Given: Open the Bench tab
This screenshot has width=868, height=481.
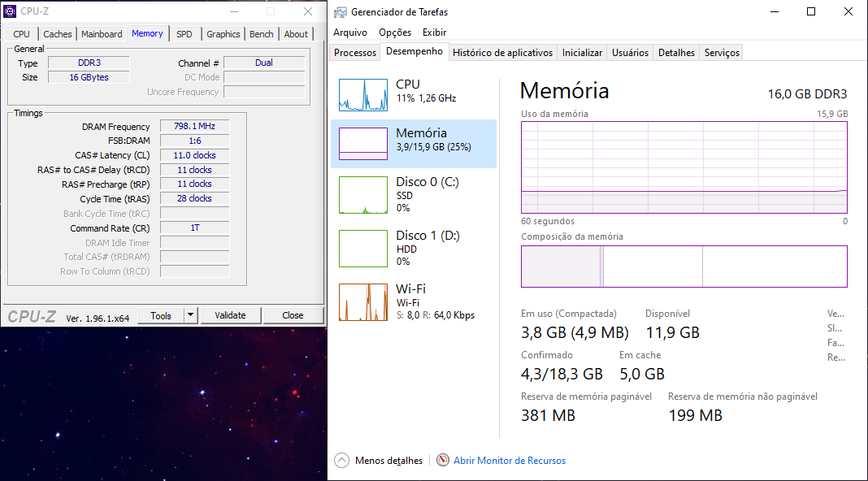Looking at the screenshot, I should point(261,34).
